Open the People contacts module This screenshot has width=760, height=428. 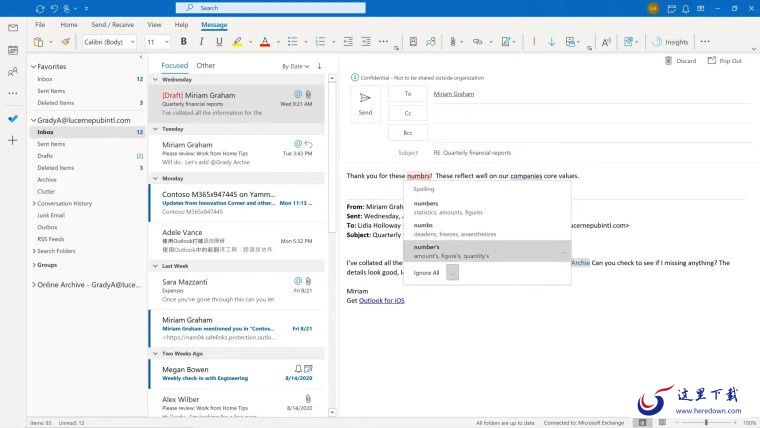pyautogui.click(x=13, y=72)
